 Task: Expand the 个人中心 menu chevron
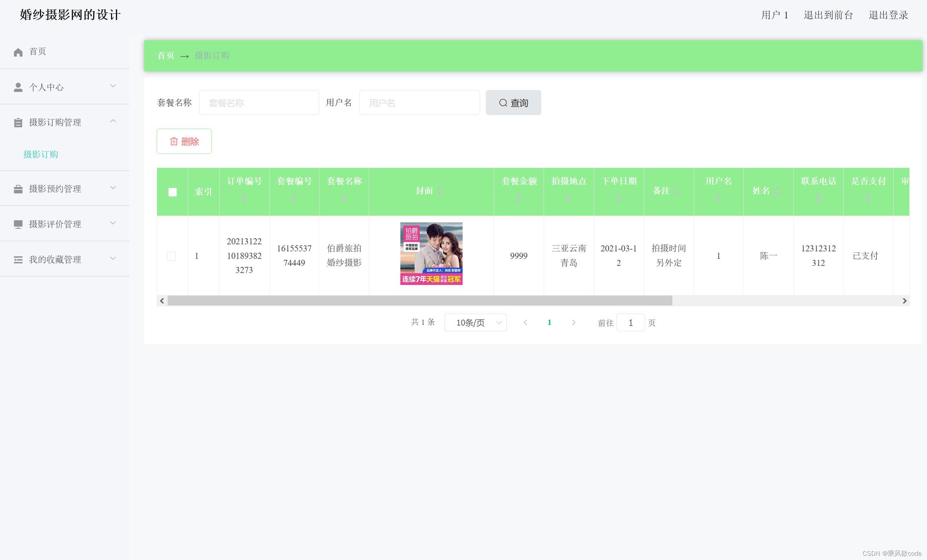[113, 86]
